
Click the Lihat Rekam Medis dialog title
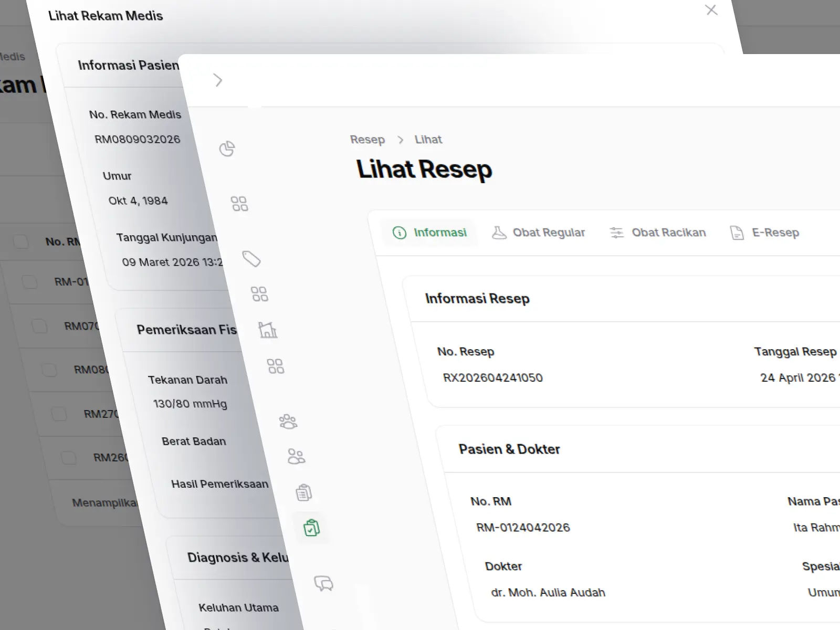[x=106, y=16]
